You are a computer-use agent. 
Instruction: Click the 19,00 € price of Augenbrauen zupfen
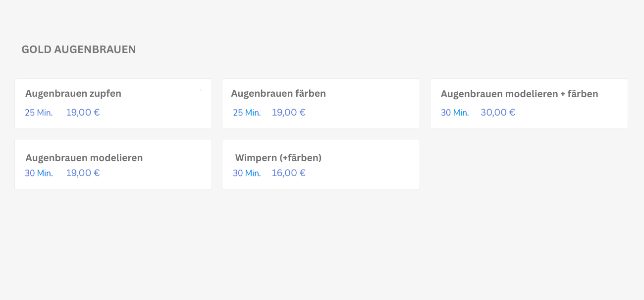(83, 113)
